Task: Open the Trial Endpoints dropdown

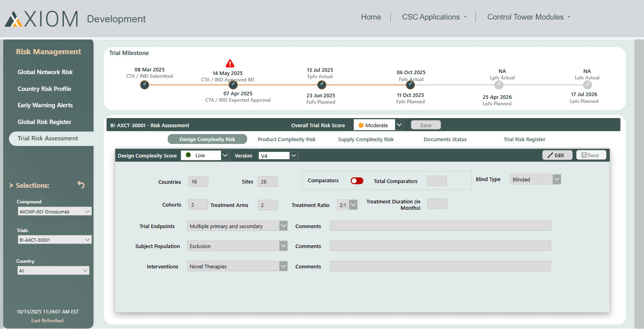Action: pyautogui.click(x=283, y=226)
